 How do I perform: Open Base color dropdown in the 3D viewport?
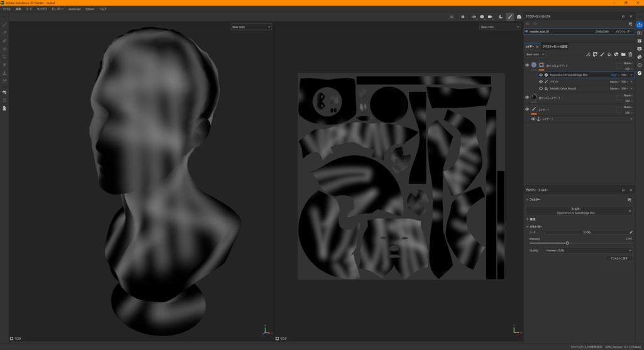(x=251, y=26)
